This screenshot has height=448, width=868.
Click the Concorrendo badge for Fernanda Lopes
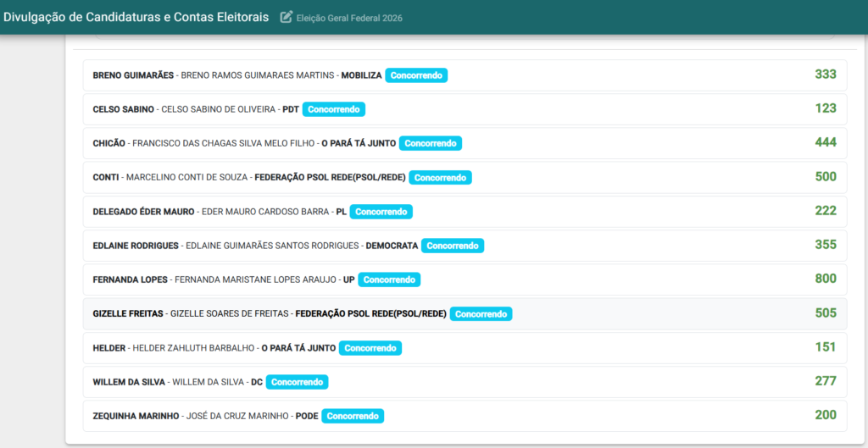coord(389,279)
